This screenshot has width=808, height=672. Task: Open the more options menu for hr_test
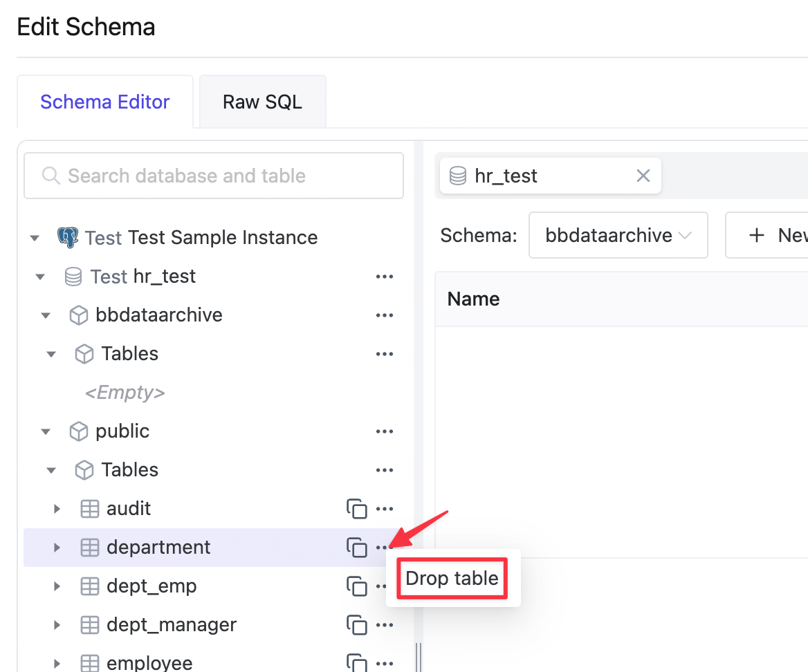click(x=385, y=277)
